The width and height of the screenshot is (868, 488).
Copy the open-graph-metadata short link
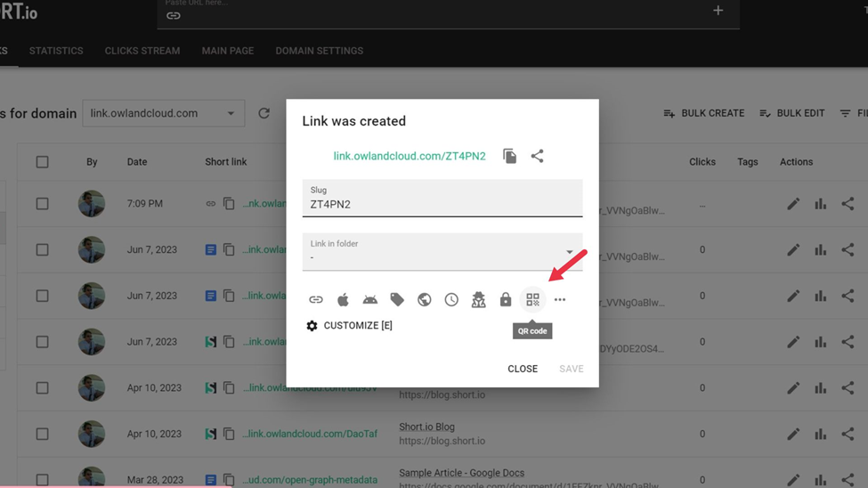coord(229,480)
